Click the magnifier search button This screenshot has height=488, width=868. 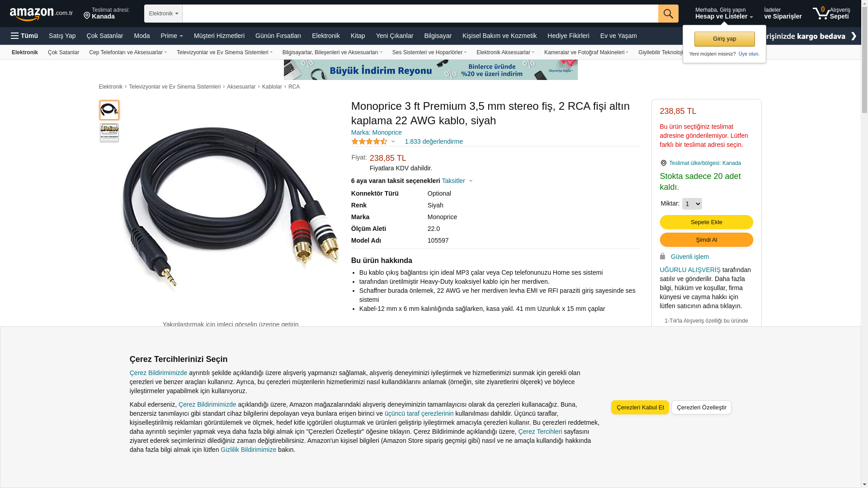pos(668,14)
